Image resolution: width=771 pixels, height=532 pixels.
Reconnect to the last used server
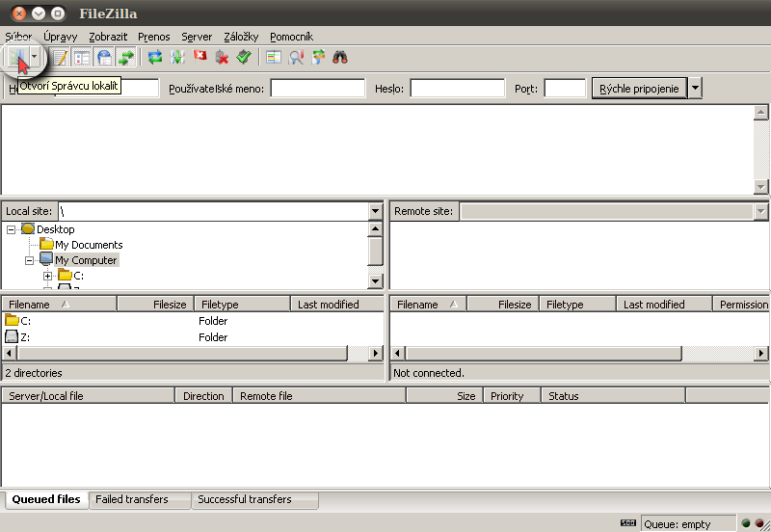[244, 58]
